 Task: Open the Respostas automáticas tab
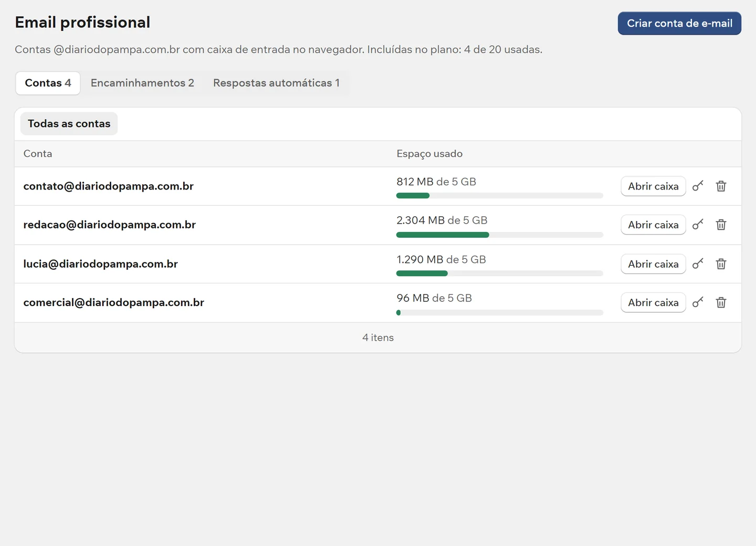[276, 83]
